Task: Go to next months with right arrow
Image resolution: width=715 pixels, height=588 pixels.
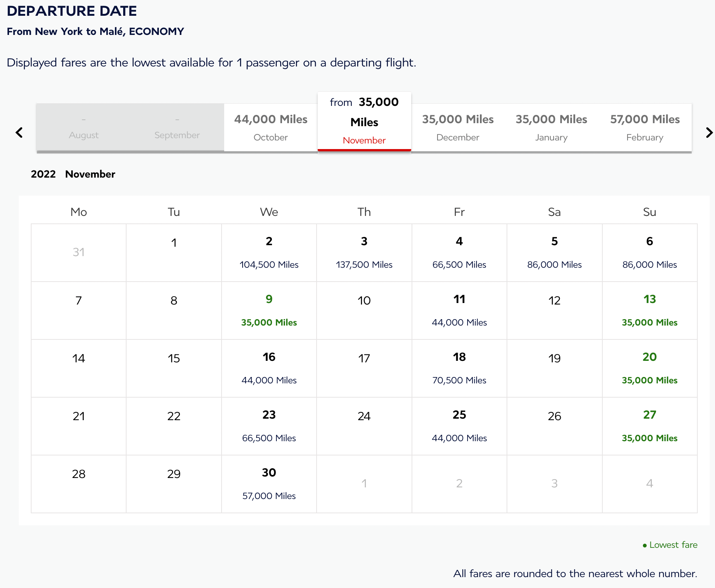Action: click(x=709, y=132)
